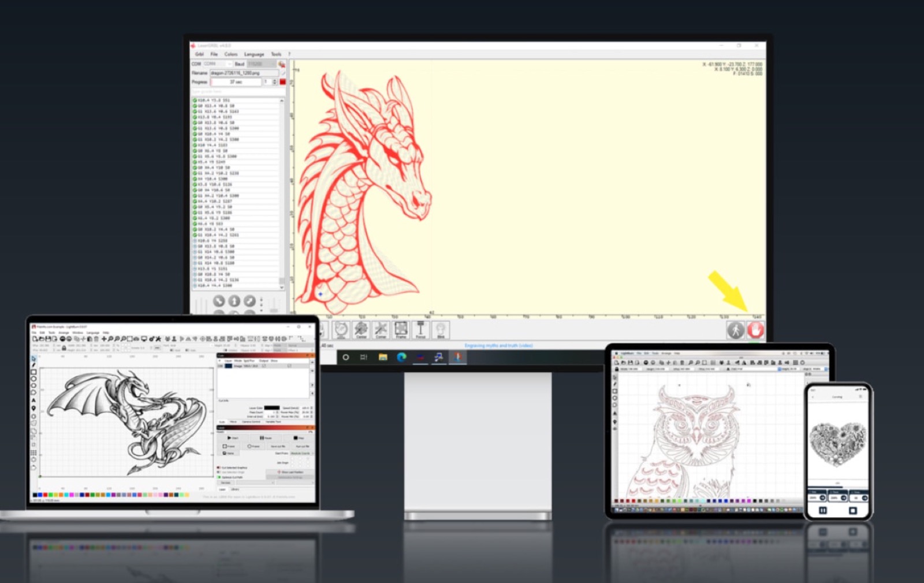Open Task View on the Windows taskbar
The image size is (924, 583).
pyautogui.click(x=364, y=357)
